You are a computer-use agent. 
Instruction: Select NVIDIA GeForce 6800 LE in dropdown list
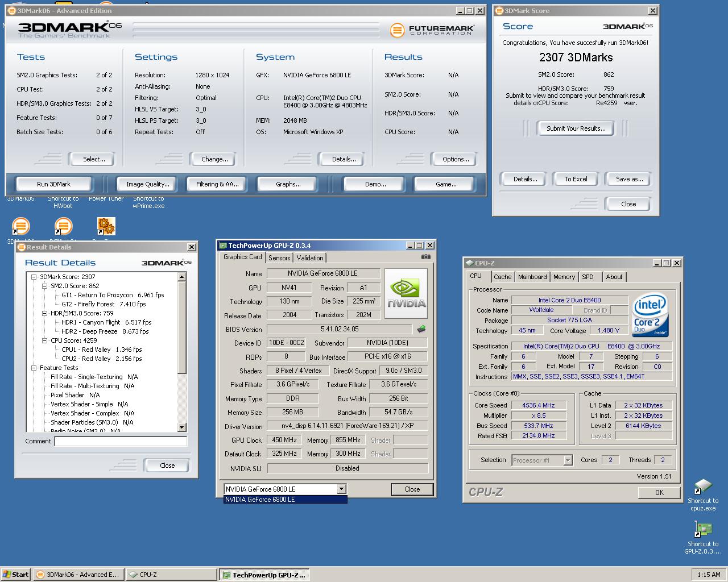pyautogui.click(x=285, y=500)
